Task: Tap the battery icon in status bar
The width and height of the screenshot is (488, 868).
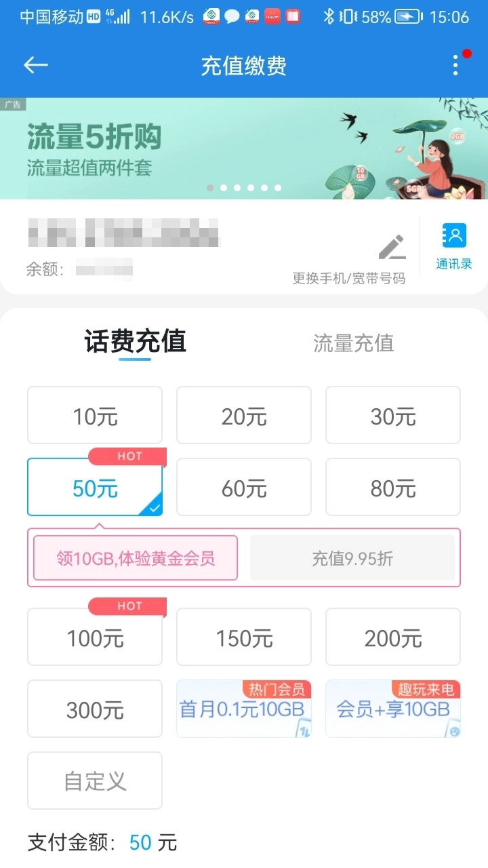Action: (409, 17)
